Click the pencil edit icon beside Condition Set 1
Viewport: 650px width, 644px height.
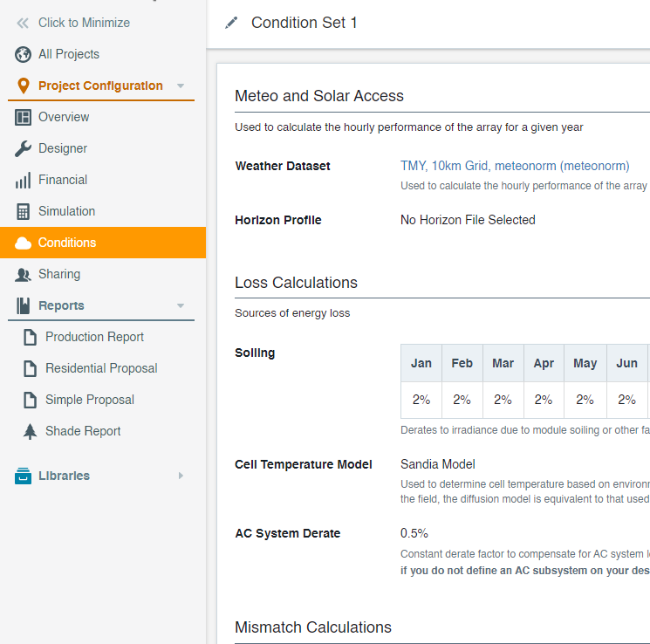click(231, 23)
